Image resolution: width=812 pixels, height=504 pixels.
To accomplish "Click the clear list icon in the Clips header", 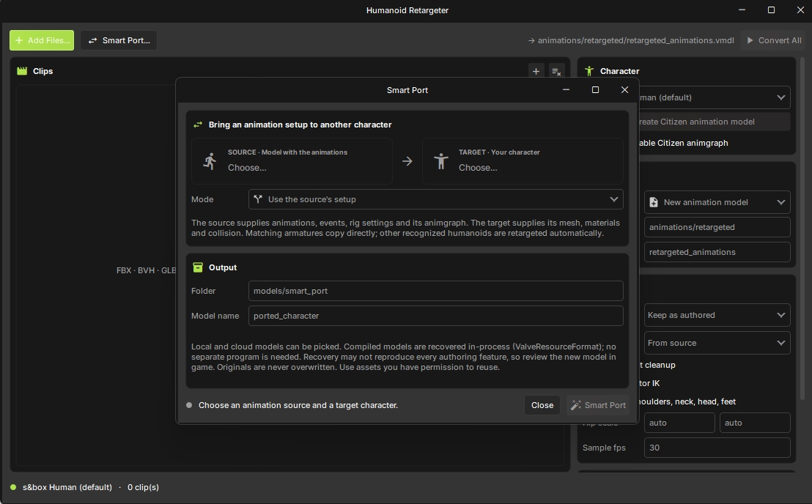I will point(556,71).
